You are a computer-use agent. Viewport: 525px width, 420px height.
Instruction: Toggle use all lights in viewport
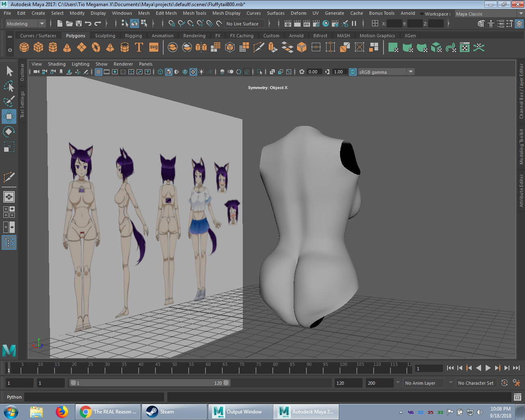click(201, 72)
